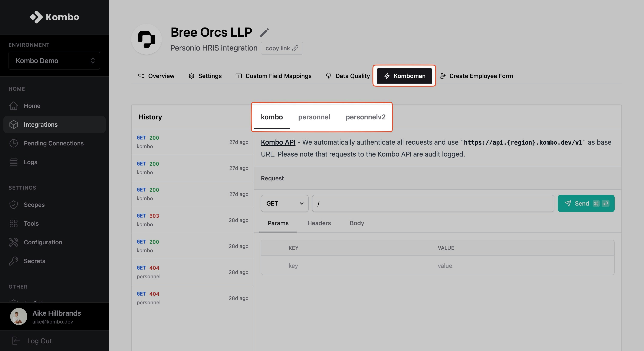
Task: Open the Kombo API documentation link
Action: 278,142
